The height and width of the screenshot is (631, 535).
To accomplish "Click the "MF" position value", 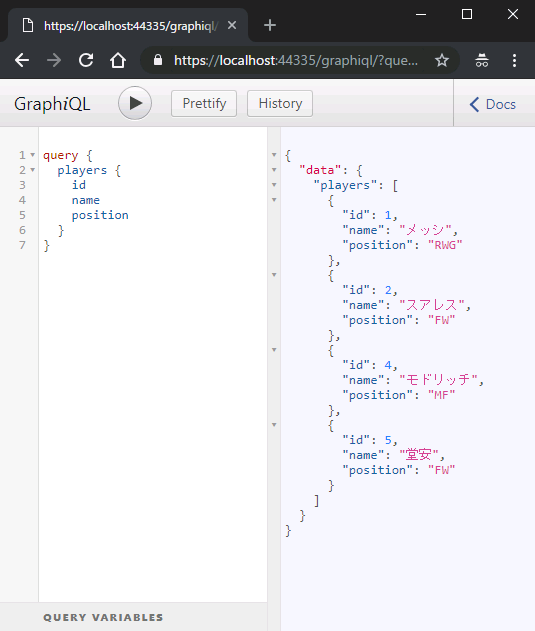I will [442, 395].
